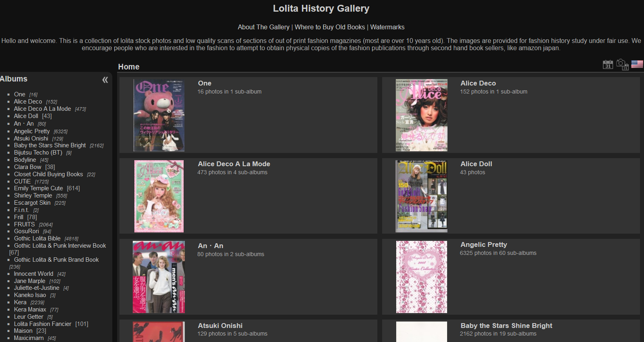Click the An · An album title heading
The image size is (644, 342).
click(211, 246)
